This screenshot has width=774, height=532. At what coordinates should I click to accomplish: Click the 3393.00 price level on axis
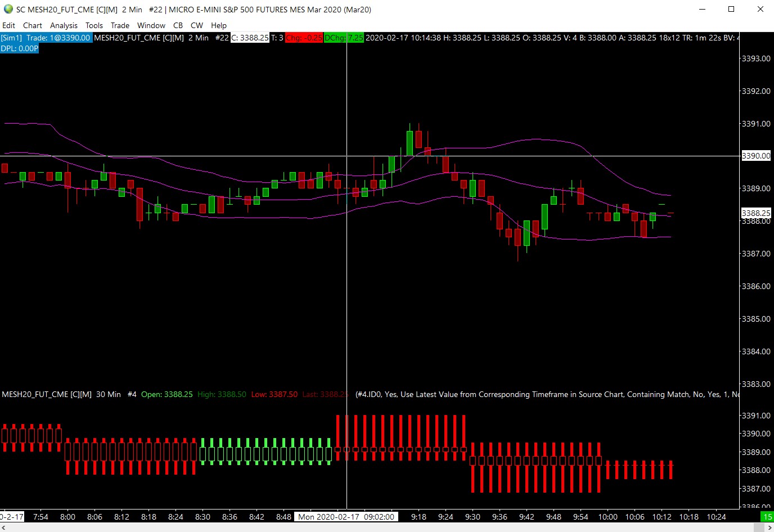pos(756,58)
